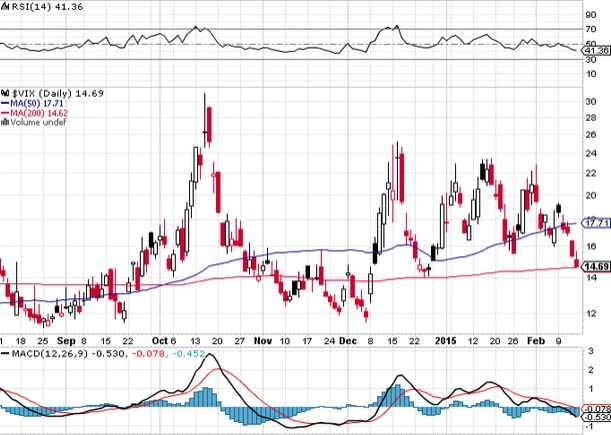This screenshot has width=611, height=435.
Task: Click the Volume undef legend entry
Action: pyautogui.click(x=38, y=122)
